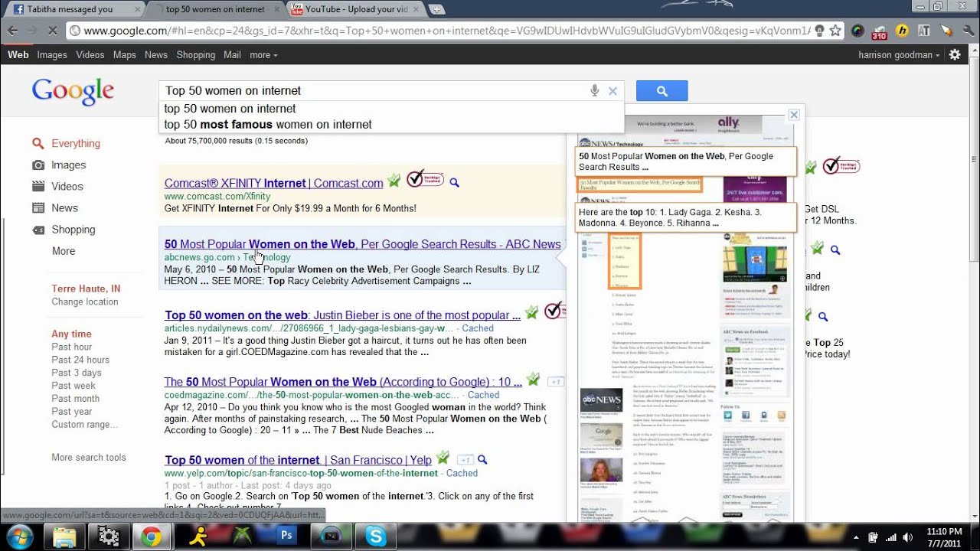Filter results by Images in sidebar
980x551 pixels.
coord(68,165)
